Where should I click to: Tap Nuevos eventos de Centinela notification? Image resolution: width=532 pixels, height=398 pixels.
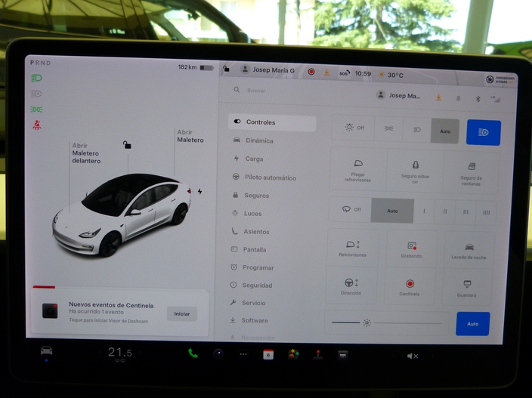pyautogui.click(x=120, y=313)
